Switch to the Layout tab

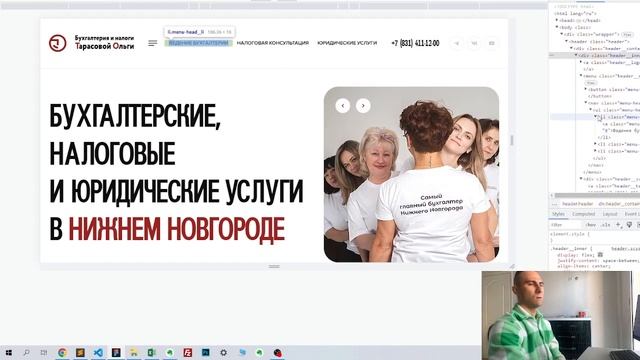(x=610, y=214)
